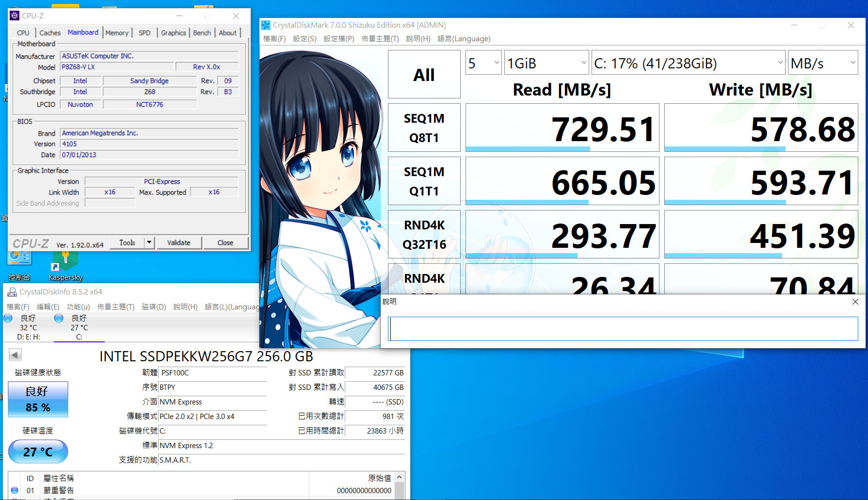Image resolution: width=868 pixels, height=500 pixels.
Task: Select the C: drive health status circle
Action: (x=58, y=318)
